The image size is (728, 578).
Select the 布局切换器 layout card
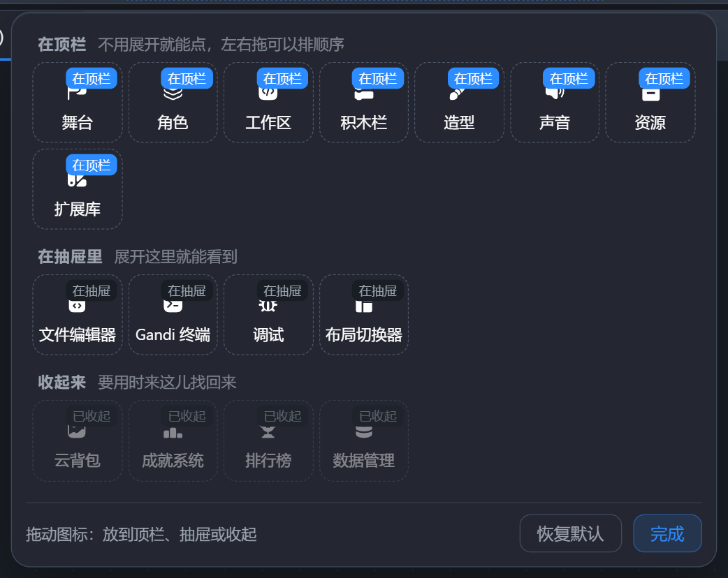pos(364,315)
